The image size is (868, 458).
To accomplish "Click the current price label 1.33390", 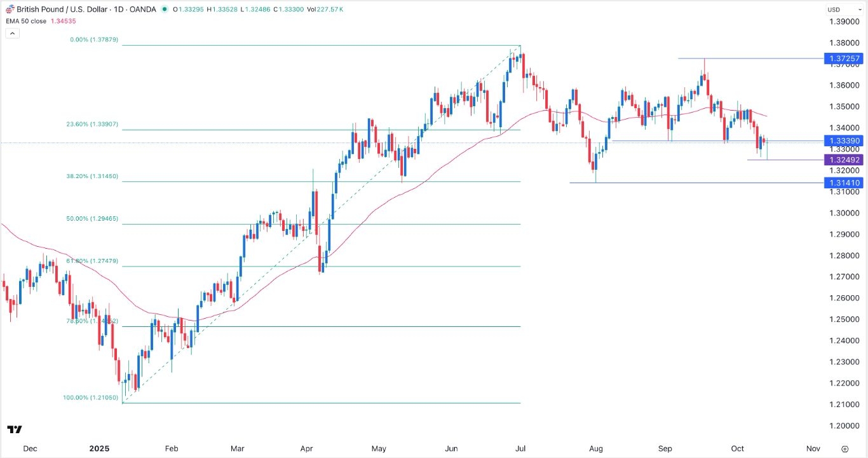I will (x=844, y=141).
